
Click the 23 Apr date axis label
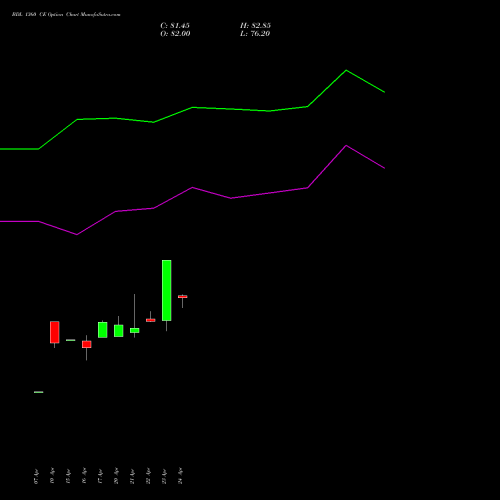coord(164,476)
